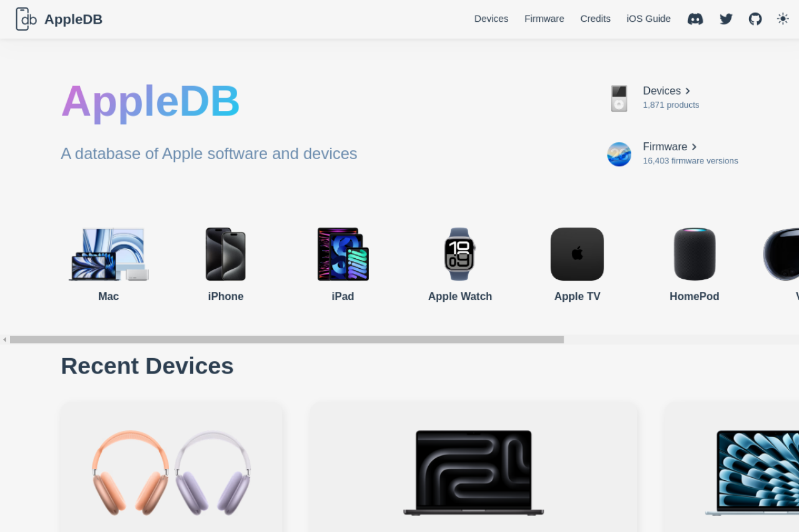Select the HomePod category image

(x=695, y=254)
